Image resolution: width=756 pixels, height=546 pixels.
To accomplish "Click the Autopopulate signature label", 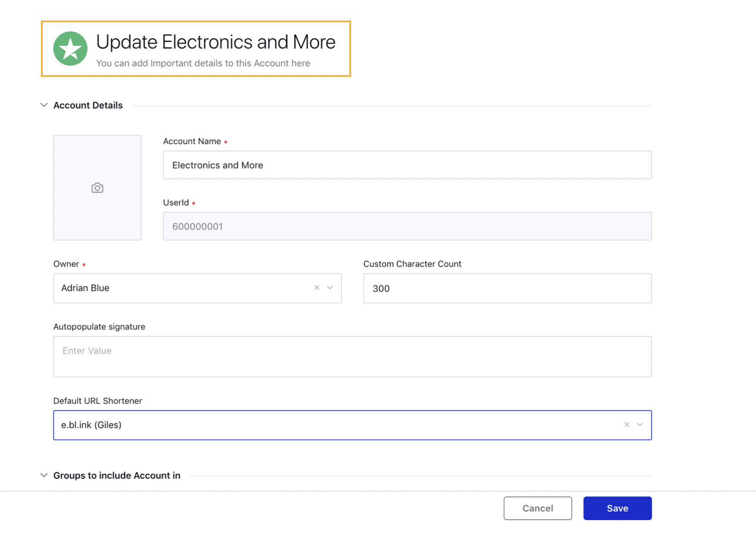I will pos(99,327).
